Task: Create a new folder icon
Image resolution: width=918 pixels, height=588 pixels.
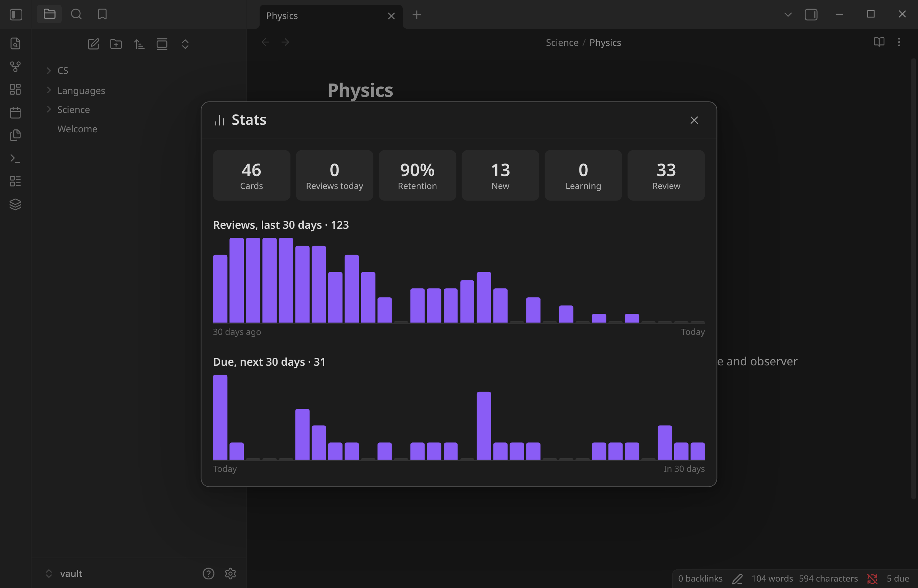Action: (116, 44)
